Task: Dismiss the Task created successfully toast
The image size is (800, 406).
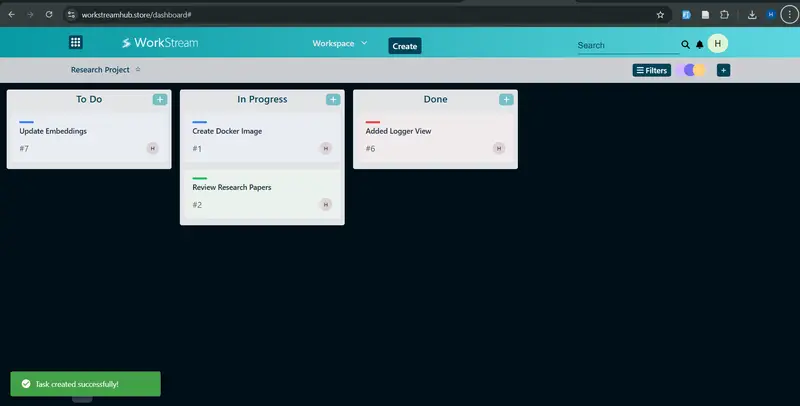Action: (86, 384)
